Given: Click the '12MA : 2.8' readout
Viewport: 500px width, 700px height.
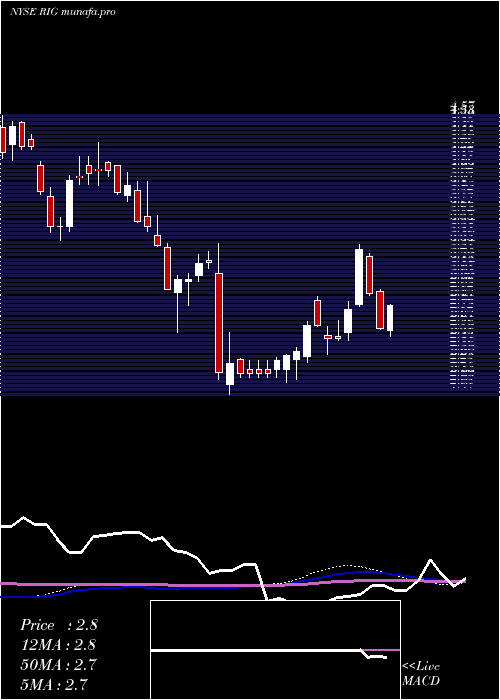Looking at the screenshot, I should [x=58, y=645].
